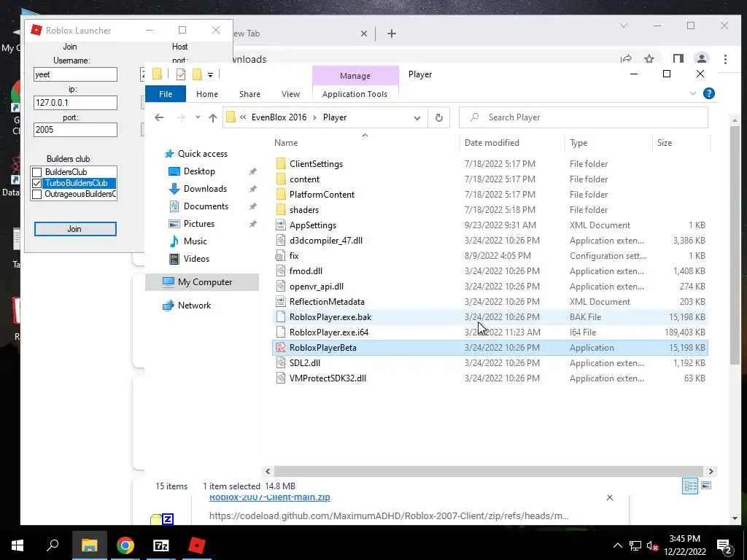Select the PlatformContent folder icon

click(281, 195)
